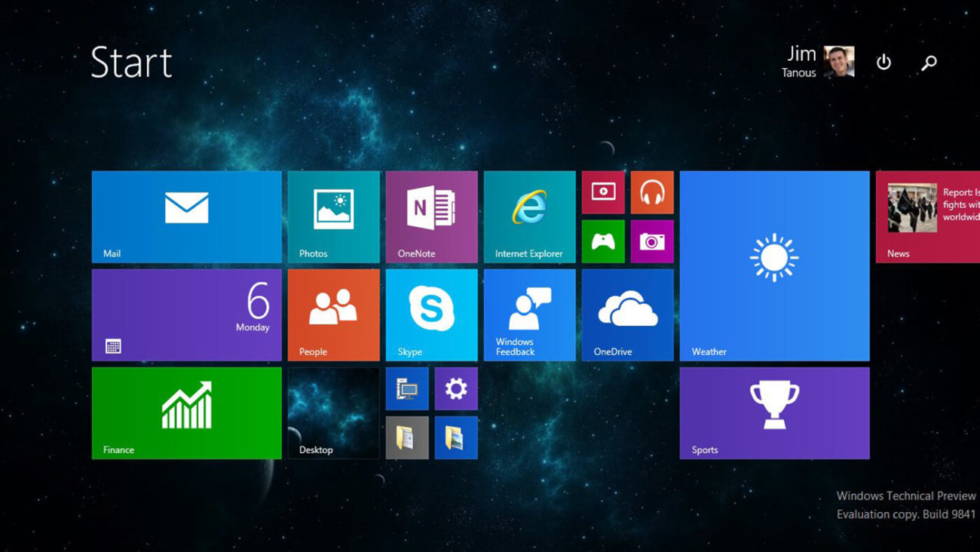Viewport: 980px width, 552px height.
Task: Launch the Video player tile
Action: [603, 191]
